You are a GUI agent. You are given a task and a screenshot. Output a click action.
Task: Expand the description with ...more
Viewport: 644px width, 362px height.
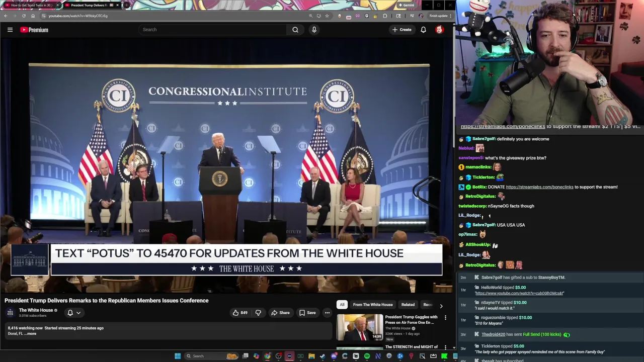tap(31, 334)
